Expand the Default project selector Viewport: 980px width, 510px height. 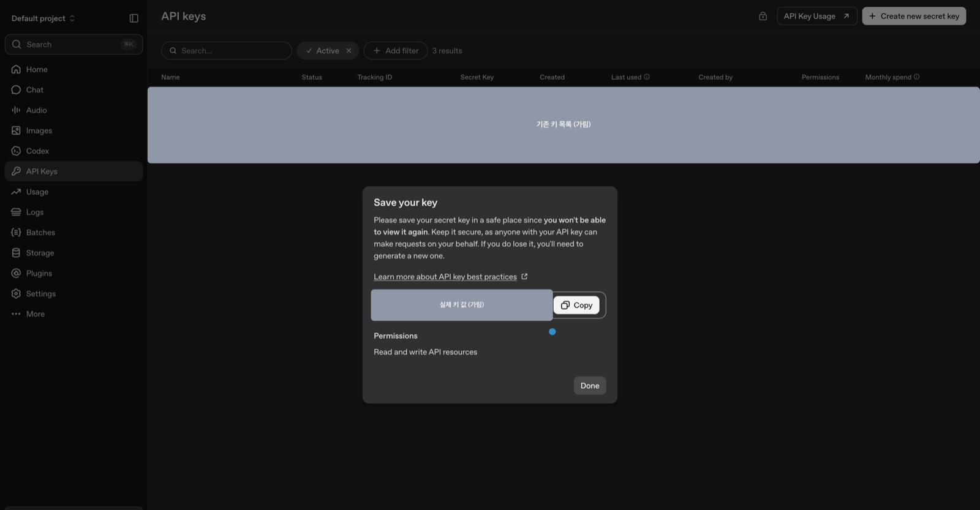[43, 18]
